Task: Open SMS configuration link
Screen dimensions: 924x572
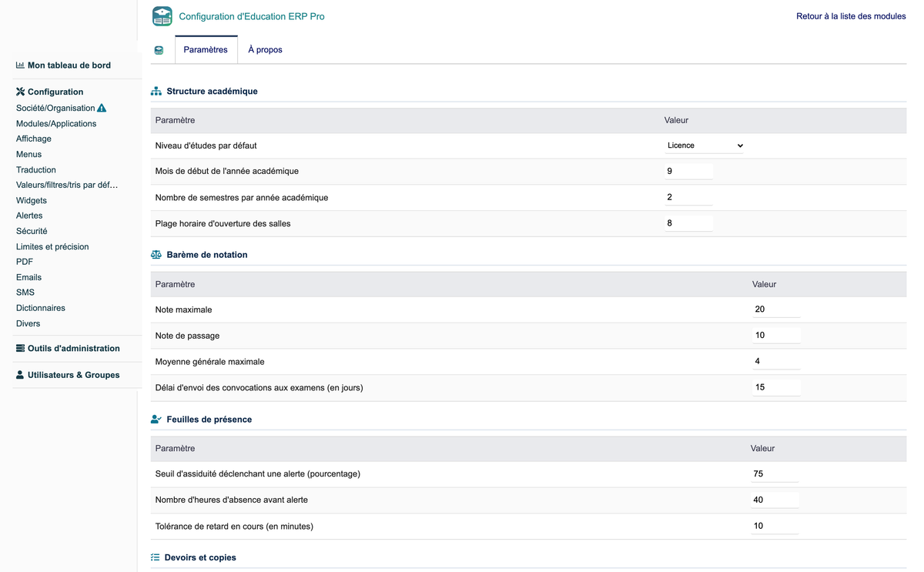Action: (x=25, y=293)
